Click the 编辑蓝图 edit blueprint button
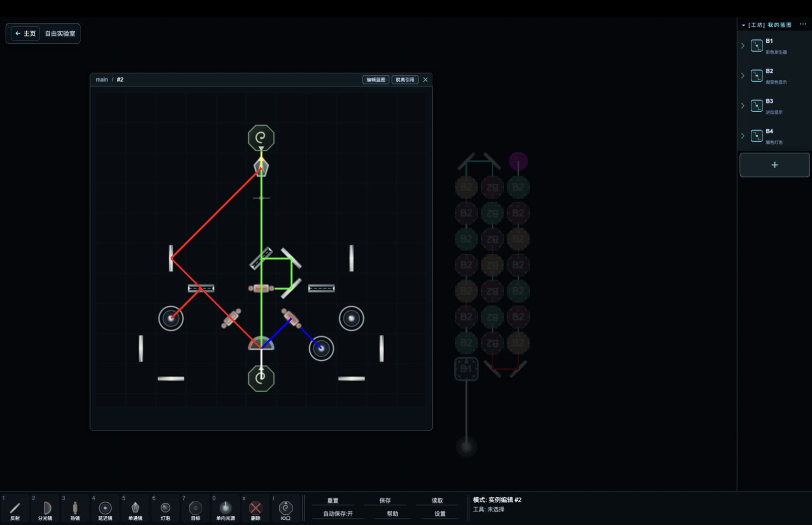This screenshot has height=525, width=812. (x=376, y=80)
